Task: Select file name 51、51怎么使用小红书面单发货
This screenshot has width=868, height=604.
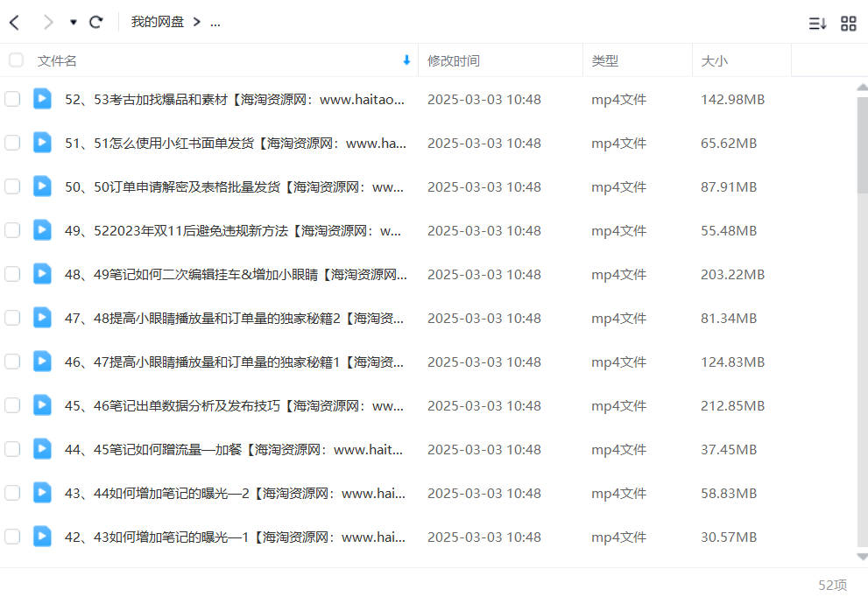Action: click(236, 144)
